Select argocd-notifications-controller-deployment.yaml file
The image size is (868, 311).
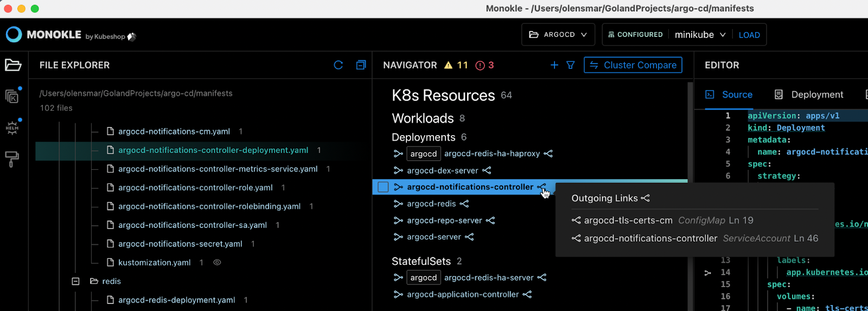tap(213, 150)
